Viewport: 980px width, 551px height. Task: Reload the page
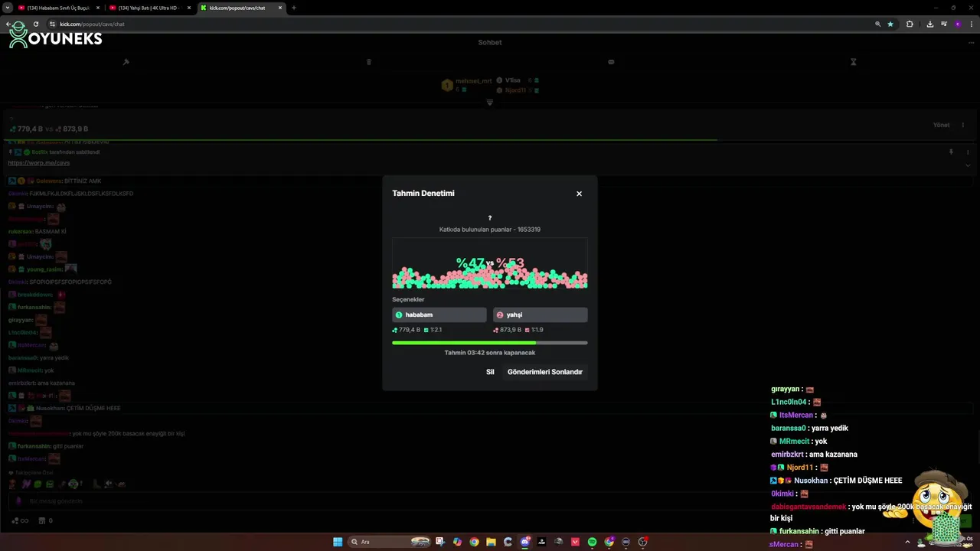pos(35,24)
